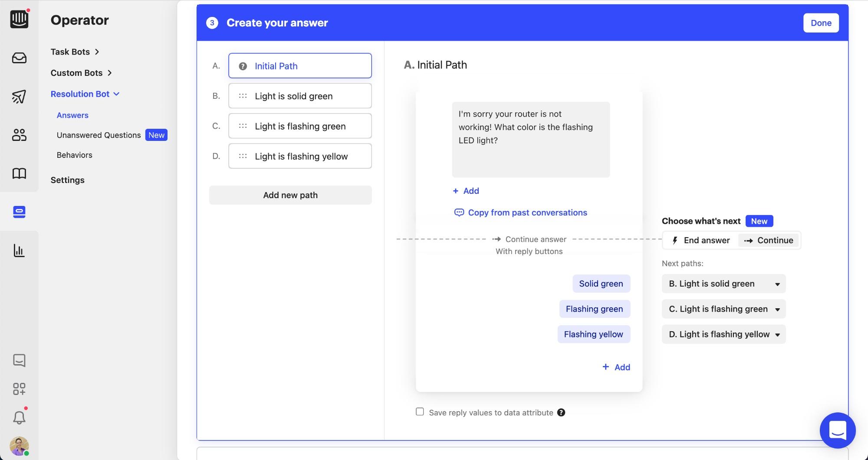Click the New badge next to Unanswered Questions
The width and height of the screenshot is (868, 460).
pyautogui.click(x=156, y=135)
